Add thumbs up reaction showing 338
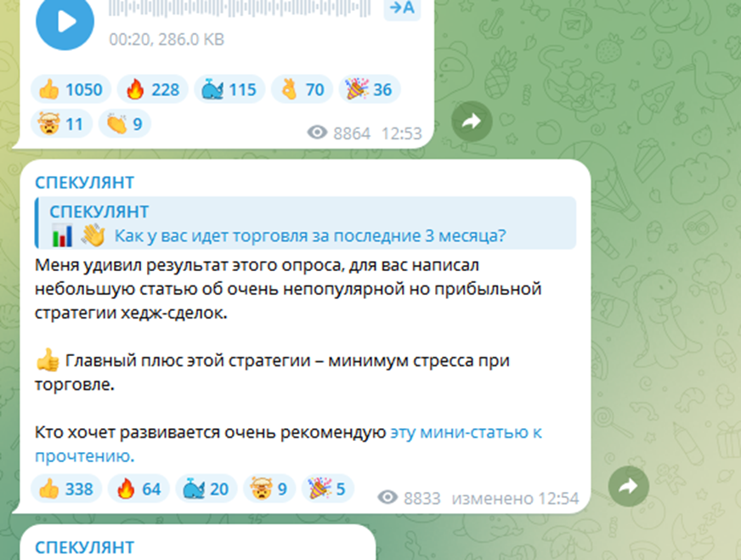Image resolution: width=741 pixels, height=560 pixels. [66, 489]
